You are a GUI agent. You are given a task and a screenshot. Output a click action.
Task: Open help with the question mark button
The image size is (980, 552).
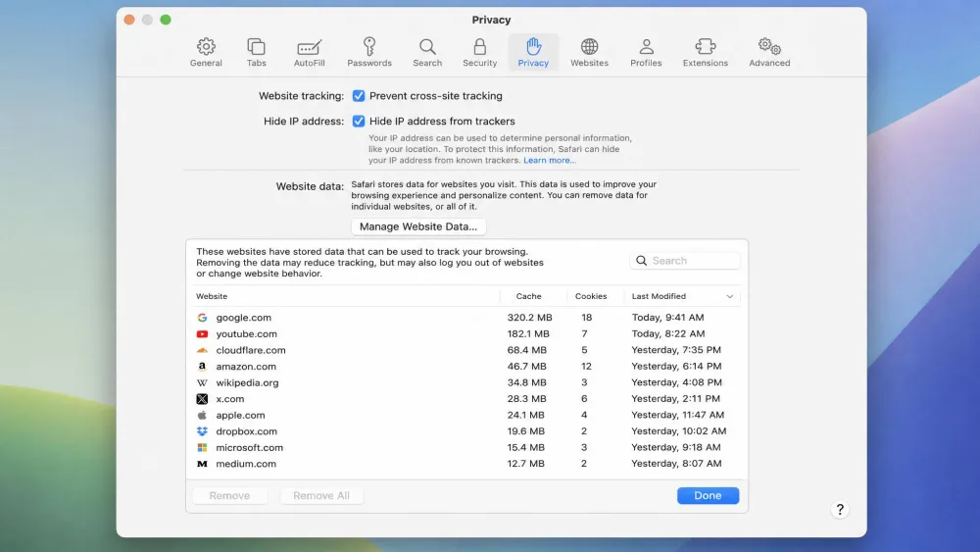[x=840, y=510]
